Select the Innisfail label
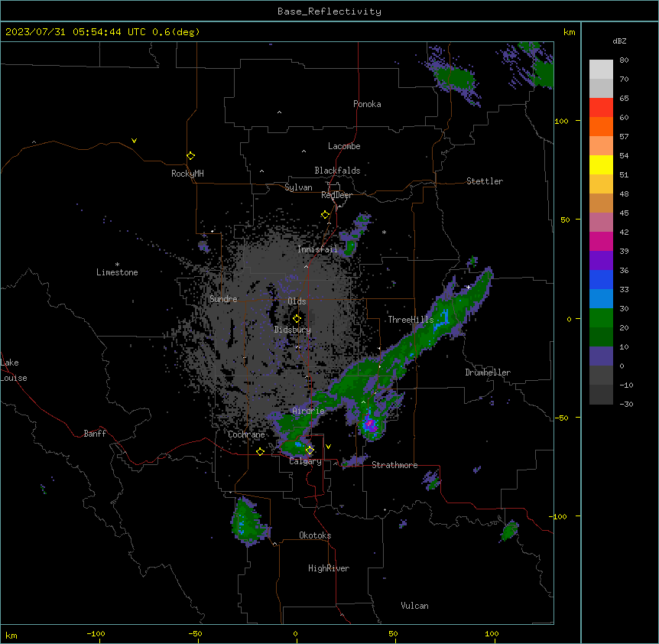659x644 pixels. pyautogui.click(x=317, y=249)
